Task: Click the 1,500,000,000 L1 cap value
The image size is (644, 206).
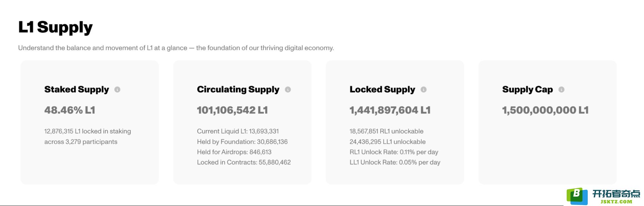Action: (x=545, y=110)
